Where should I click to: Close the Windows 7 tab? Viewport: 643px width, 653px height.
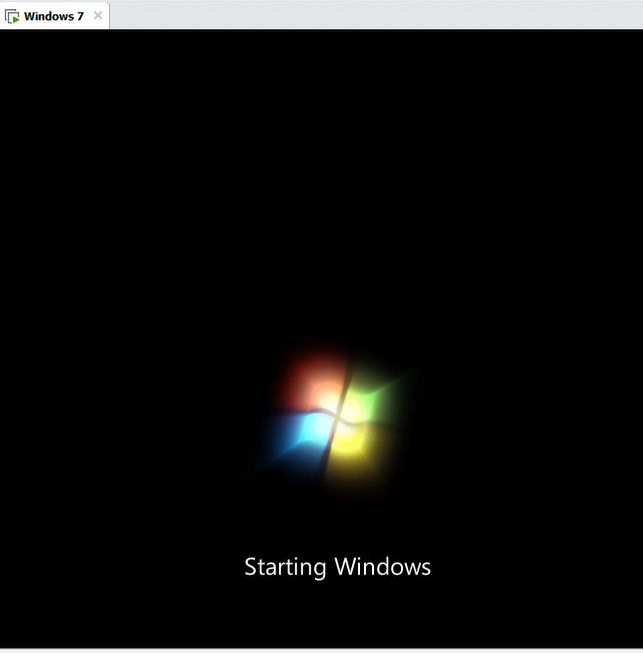(98, 16)
